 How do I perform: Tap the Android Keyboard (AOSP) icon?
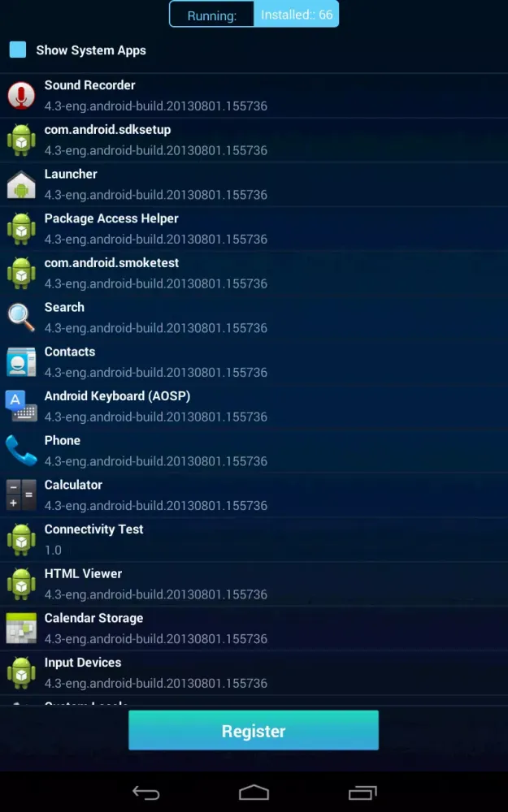tap(21, 407)
